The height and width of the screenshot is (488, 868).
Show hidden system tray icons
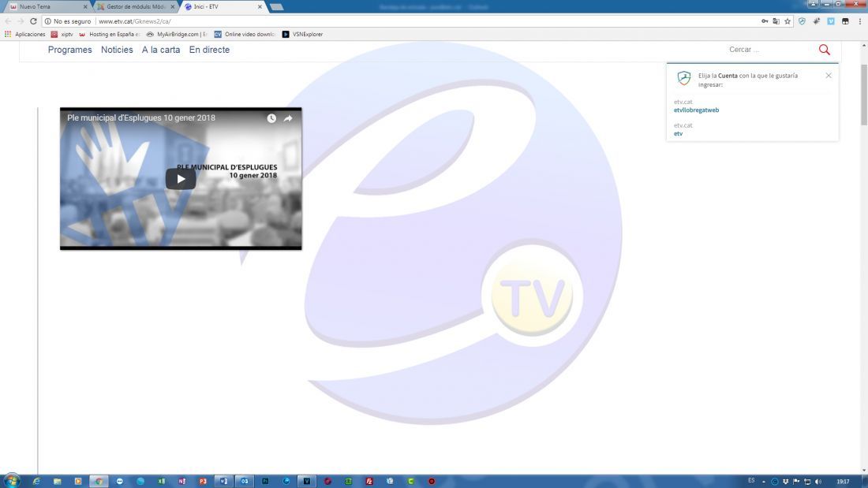pyautogui.click(x=763, y=482)
